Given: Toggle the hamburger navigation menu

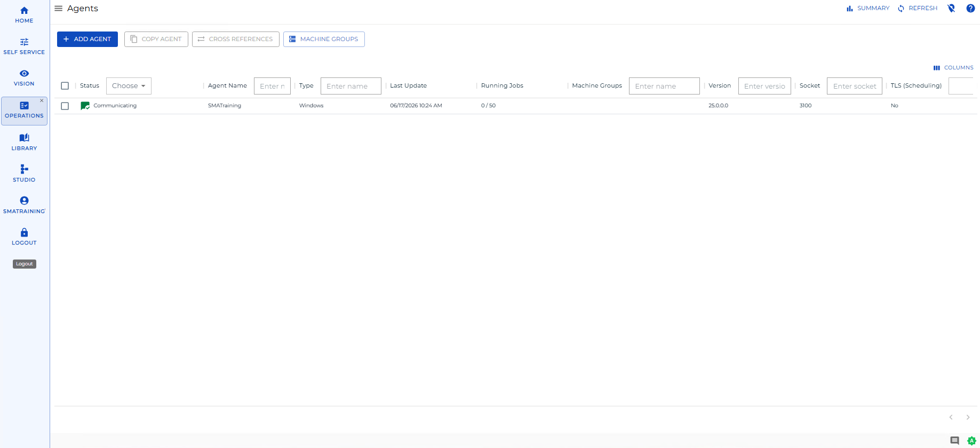Looking at the screenshot, I should tap(59, 9).
